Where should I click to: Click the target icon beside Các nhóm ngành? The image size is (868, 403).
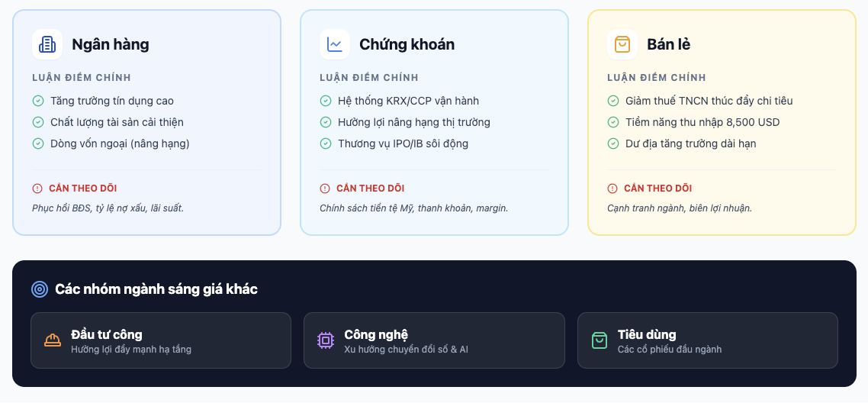40,289
